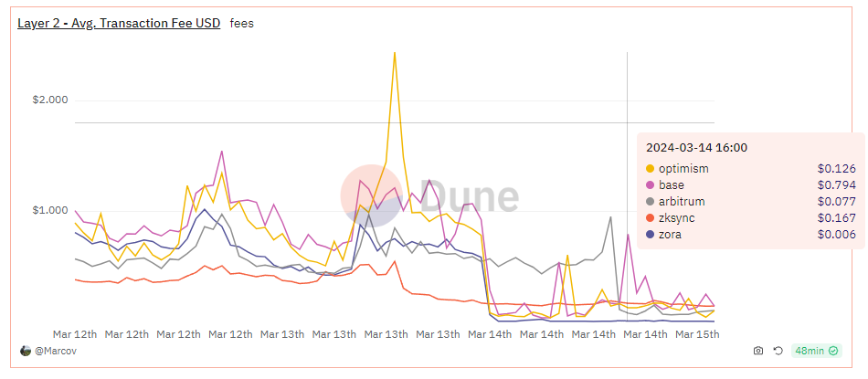Image resolution: width=868 pixels, height=379 pixels.
Task: Click the 48min freshness badge
Action: (817, 351)
